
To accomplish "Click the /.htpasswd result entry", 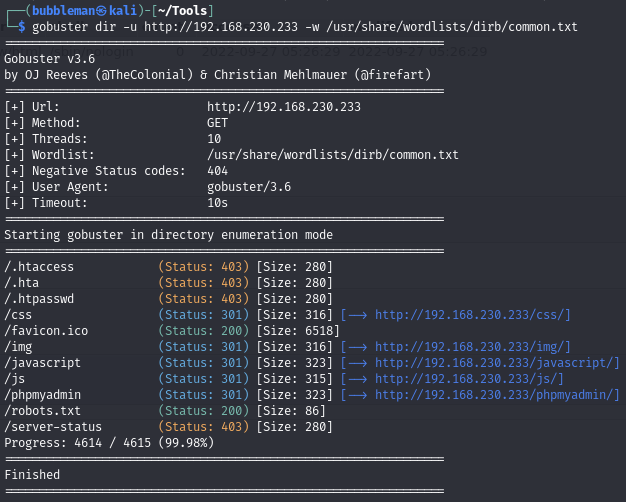I will point(39,299).
